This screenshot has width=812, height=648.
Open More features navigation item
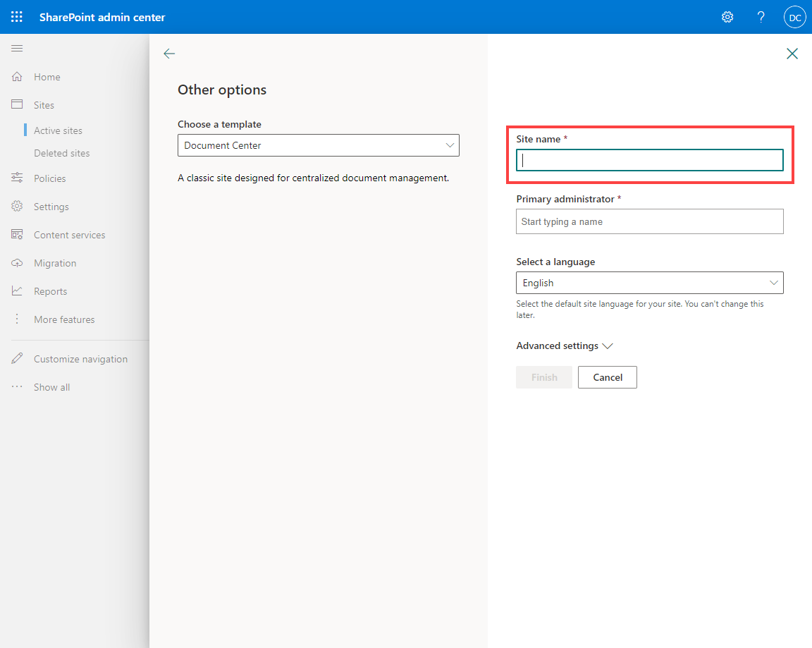[x=64, y=319]
